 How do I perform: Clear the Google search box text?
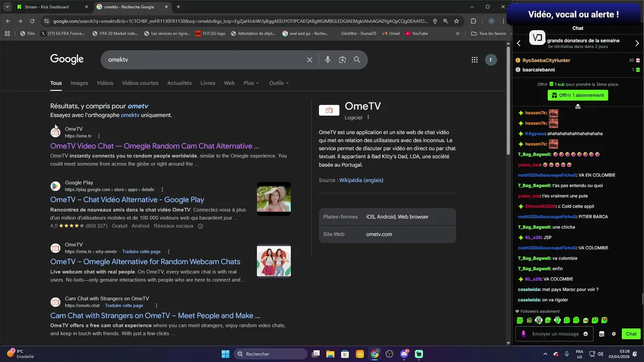pyautogui.click(x=309, y=60)
